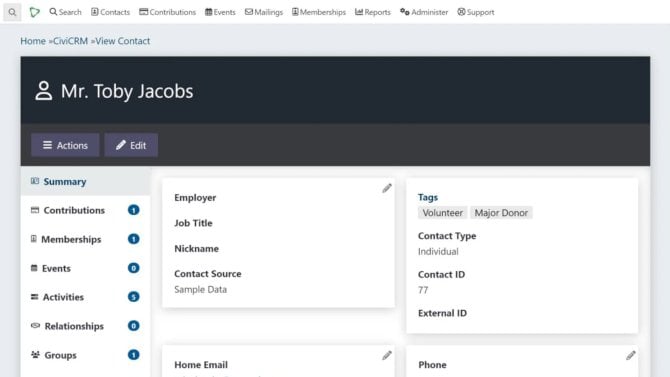
Task: Click the Employer field label
Action: coord(195,197)
